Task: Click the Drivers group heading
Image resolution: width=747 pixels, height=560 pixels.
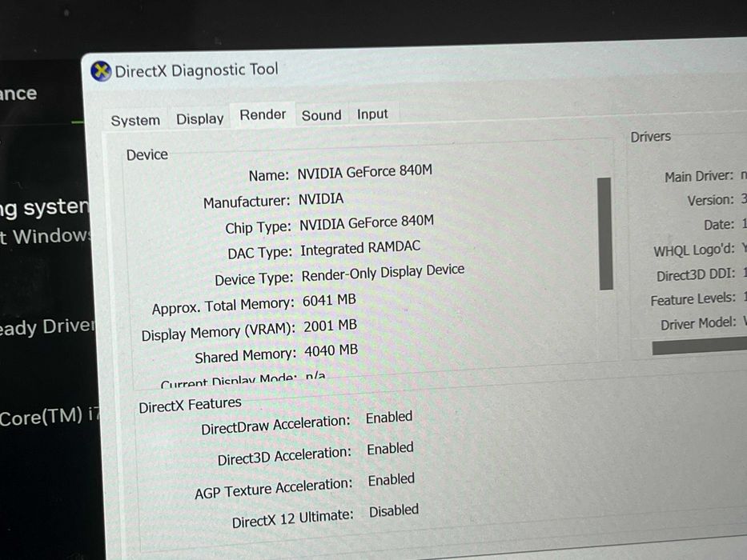Action: [x=650, y=137]
